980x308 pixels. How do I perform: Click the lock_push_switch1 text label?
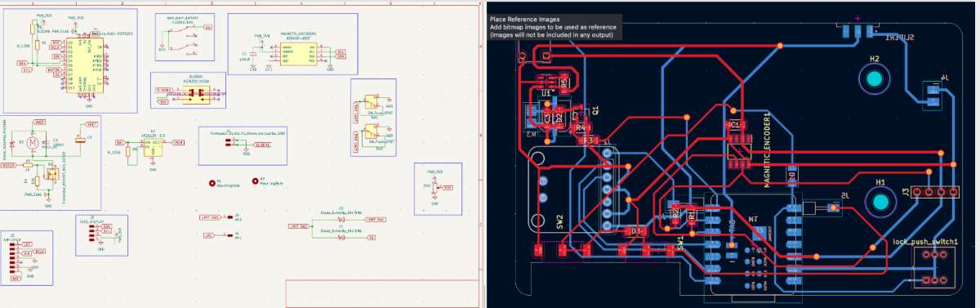tap(925, 243)
